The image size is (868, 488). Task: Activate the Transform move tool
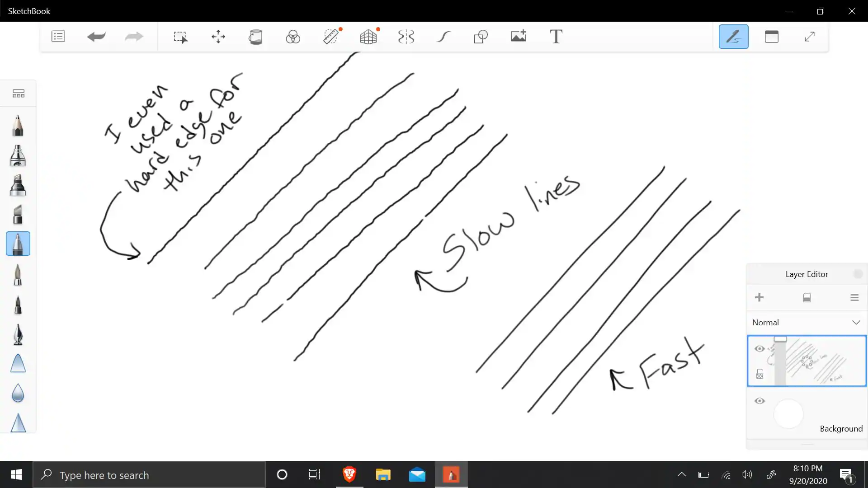tap(218, 37)
